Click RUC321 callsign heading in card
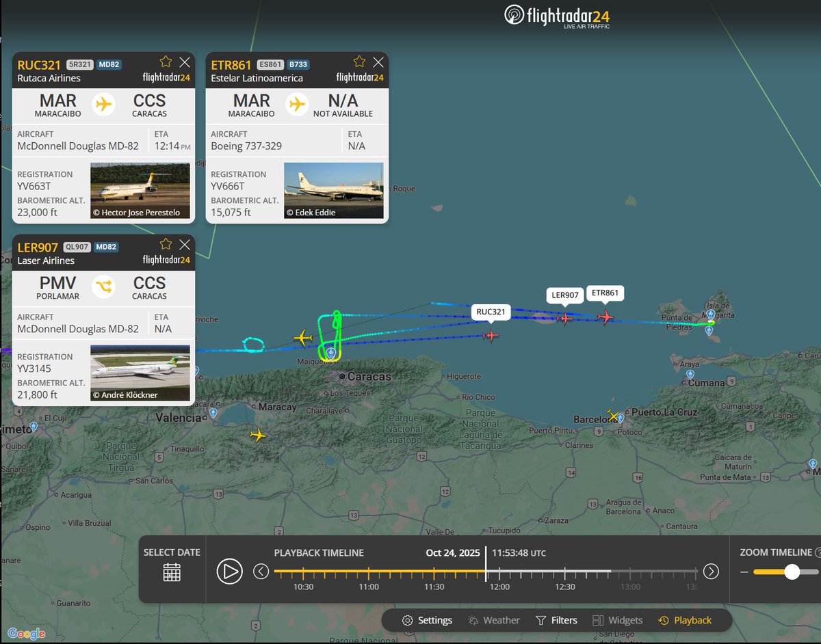The height and width of the screenshot is (644, 821). pos(39,65)
